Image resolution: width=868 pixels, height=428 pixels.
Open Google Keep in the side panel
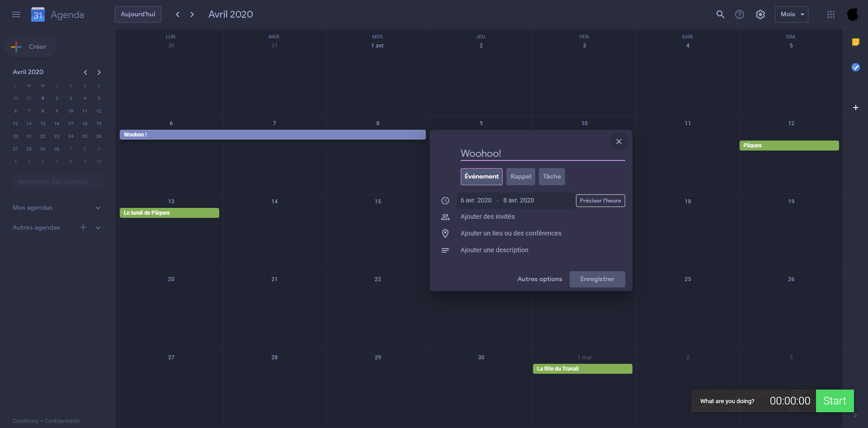point(856,42)
